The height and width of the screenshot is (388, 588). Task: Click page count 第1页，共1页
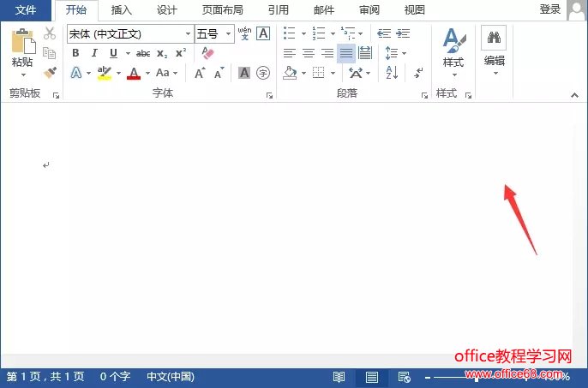point(45,376)
